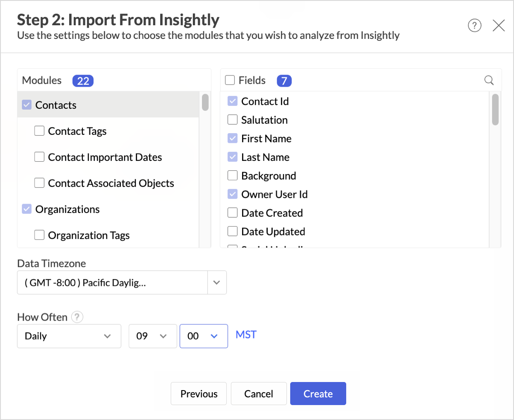Check Contact Important Dates module
Screen dimensions: 514x420
pyautogui.click(x=40, y=157)
